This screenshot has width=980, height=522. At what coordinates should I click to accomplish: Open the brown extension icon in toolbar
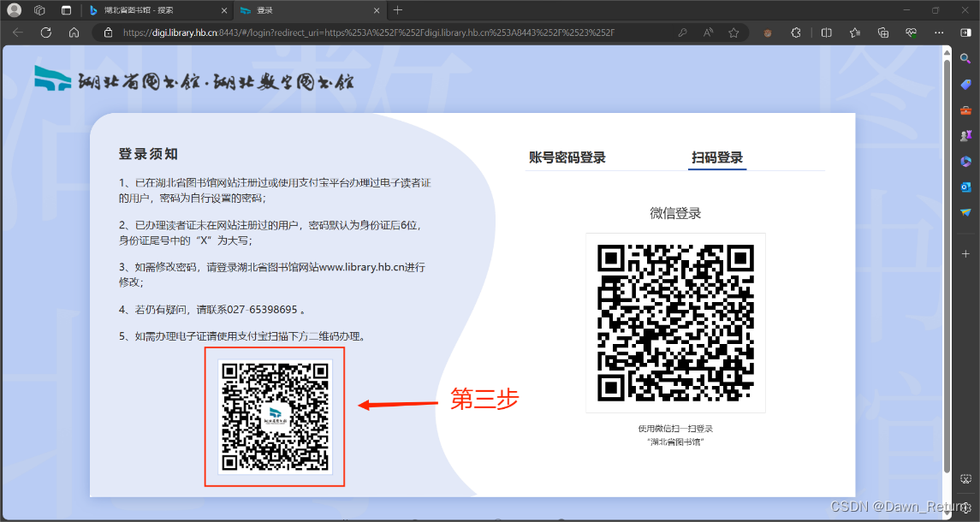[768, 33]
